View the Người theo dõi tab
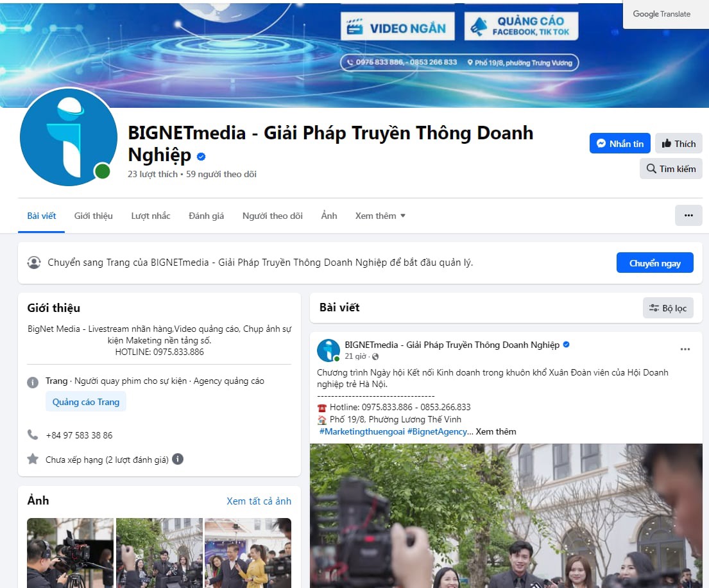The height and width of the screenshot is (588, 709). pyautogui.click(x=272, y=216)
